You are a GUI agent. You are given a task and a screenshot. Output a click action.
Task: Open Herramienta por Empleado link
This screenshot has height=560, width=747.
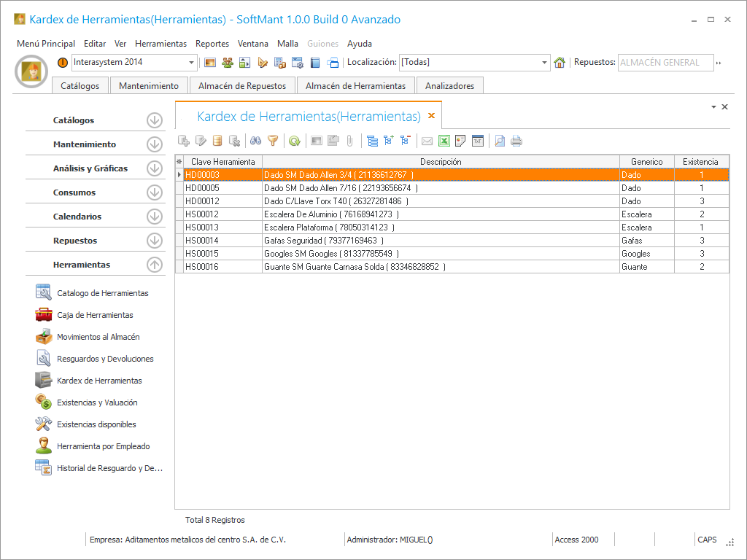pyautogui.click(x=103, y=446)
